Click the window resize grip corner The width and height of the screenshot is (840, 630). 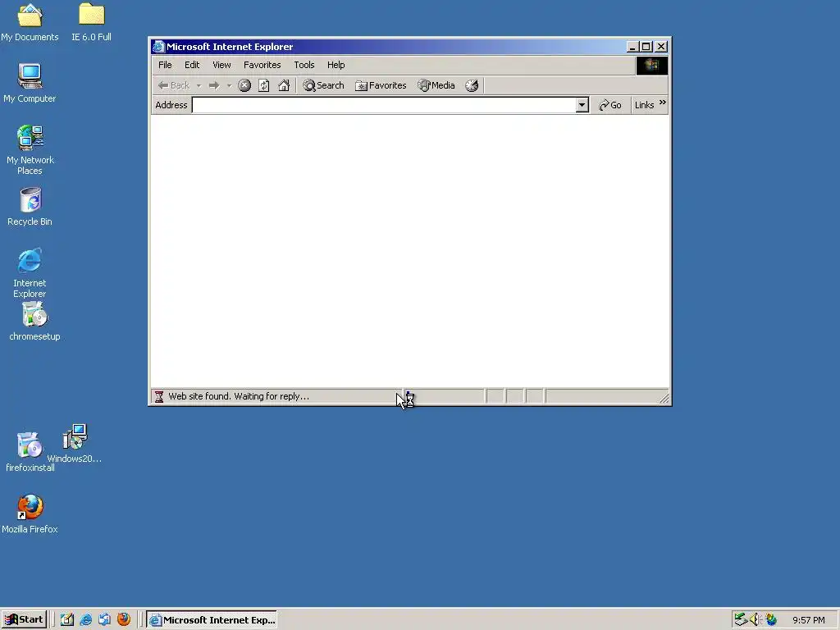(664, 398)
